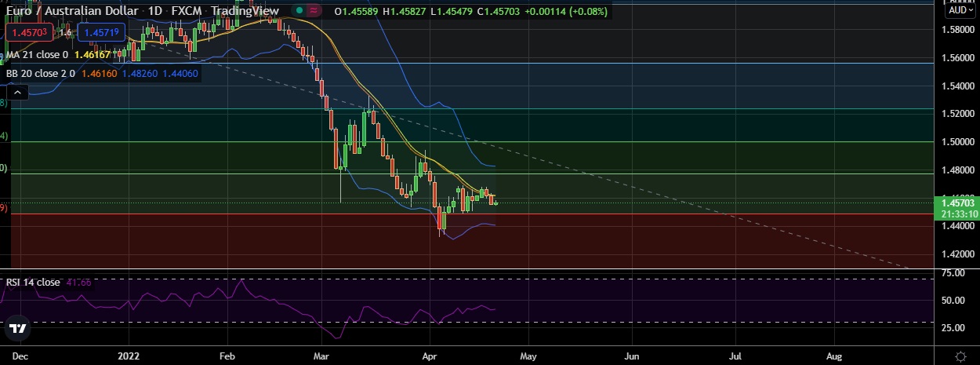Click the TradingView logo icon
Image resolution: width=980 pixels, height=365 pixels.
pos(19,328)
